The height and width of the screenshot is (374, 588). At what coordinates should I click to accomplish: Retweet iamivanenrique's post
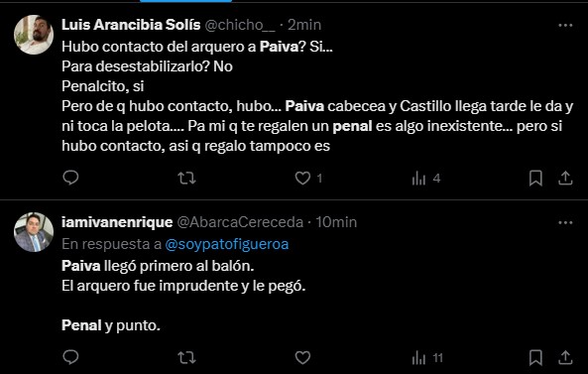pyautogui.click(x=186, y=358)
